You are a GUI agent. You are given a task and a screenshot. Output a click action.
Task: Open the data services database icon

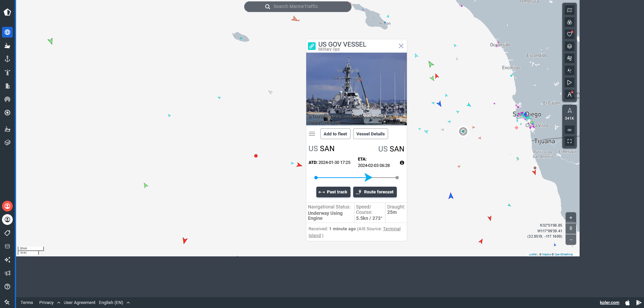tap(7, 246)
